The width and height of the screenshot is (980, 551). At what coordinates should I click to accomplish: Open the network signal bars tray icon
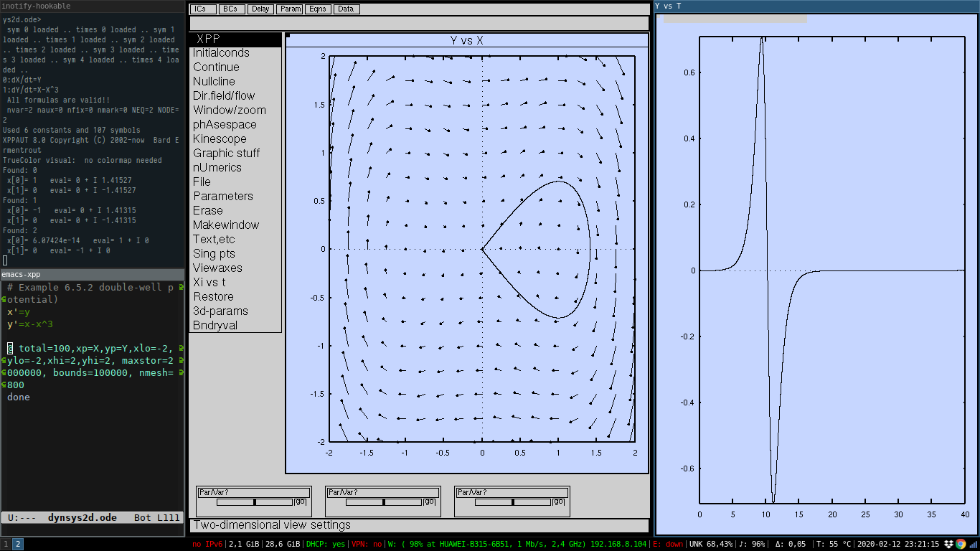[x=972, y=544]
